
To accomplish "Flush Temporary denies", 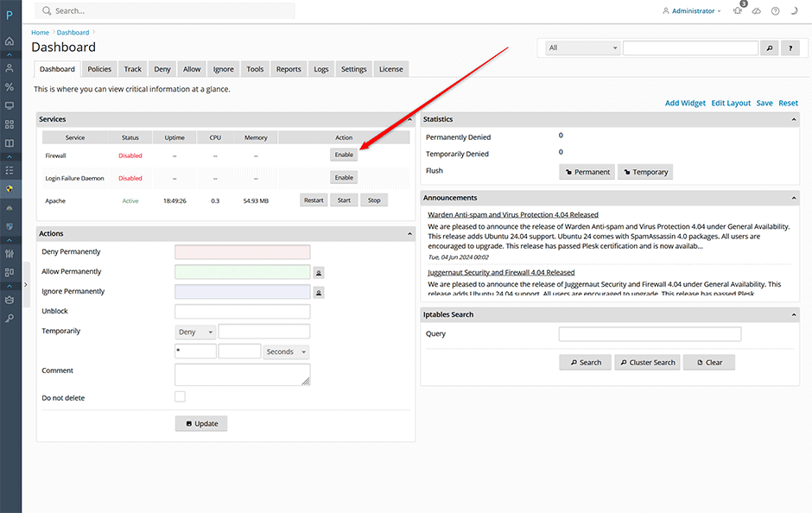I will click(x=645, y=172).
